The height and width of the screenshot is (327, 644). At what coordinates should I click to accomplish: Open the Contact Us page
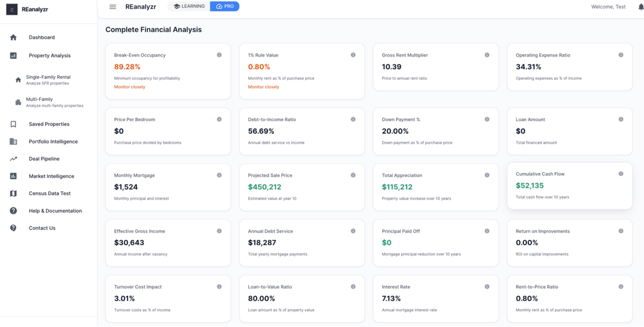42,228
